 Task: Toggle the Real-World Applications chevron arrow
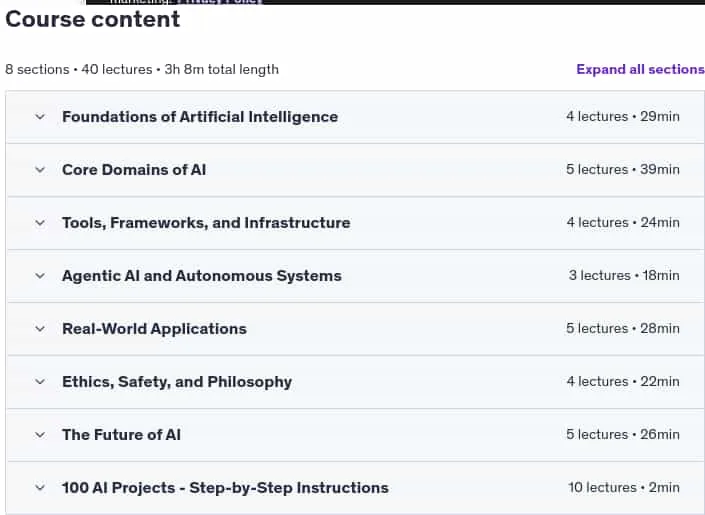pyautogui.click(x=40, y=329)
